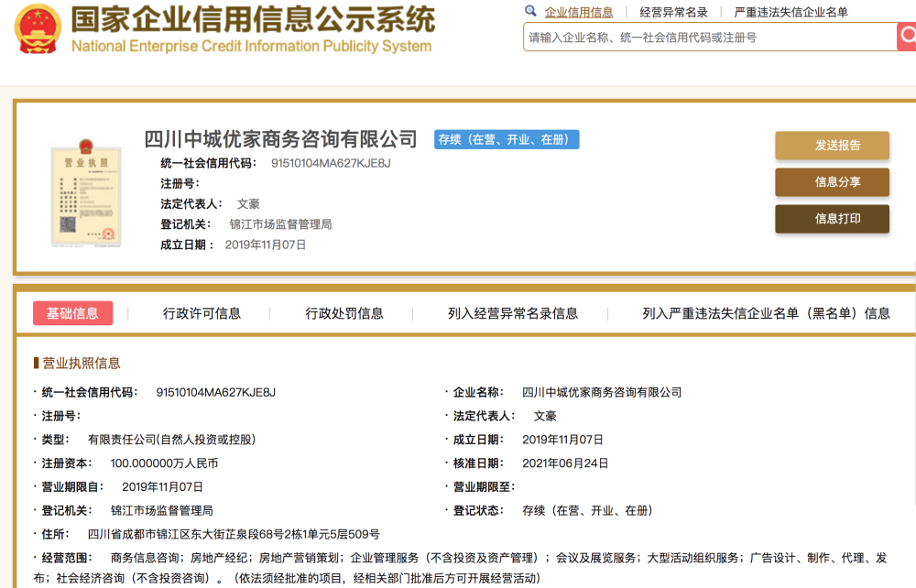Focus the enterprise name search input field

[709, 38]
